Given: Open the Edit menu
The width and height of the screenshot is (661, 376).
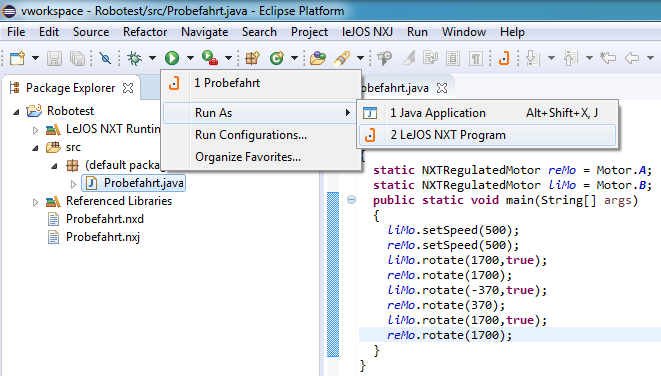Looking at the screenshot, I should point(49,32).
